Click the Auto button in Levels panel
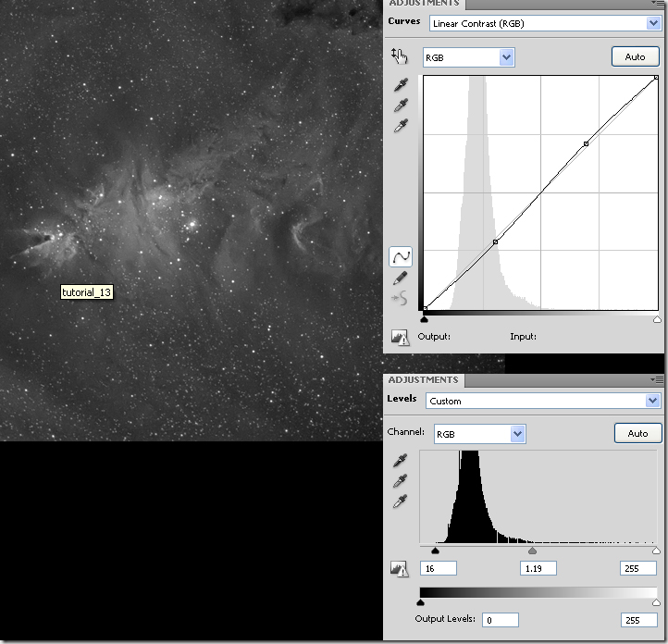 click(637, 433)
